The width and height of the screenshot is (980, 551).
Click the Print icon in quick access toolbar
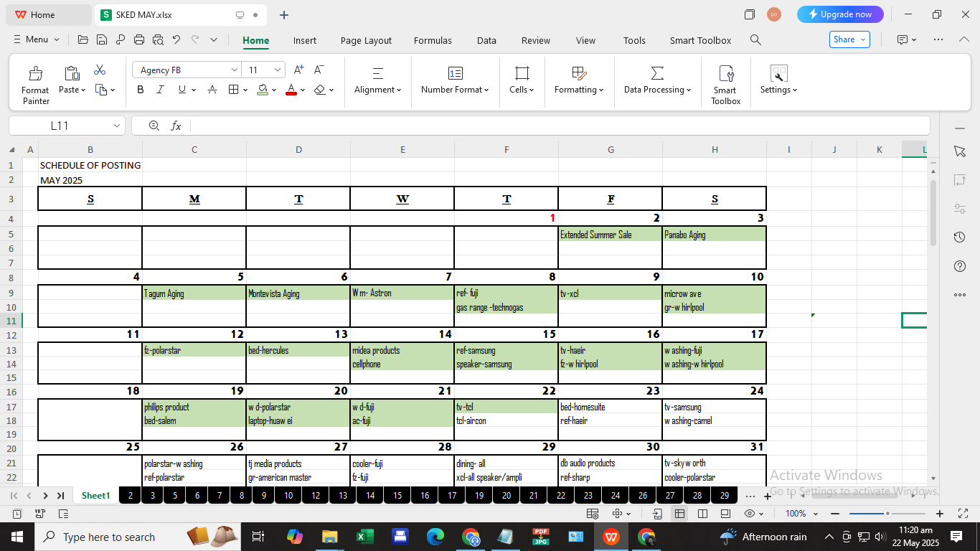pos(139,40)
